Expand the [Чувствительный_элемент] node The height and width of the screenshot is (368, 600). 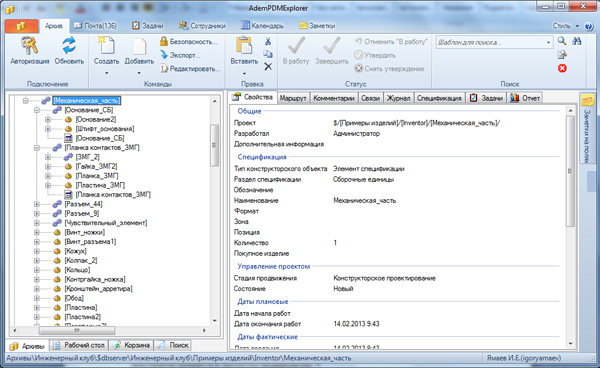pos(37,223)
